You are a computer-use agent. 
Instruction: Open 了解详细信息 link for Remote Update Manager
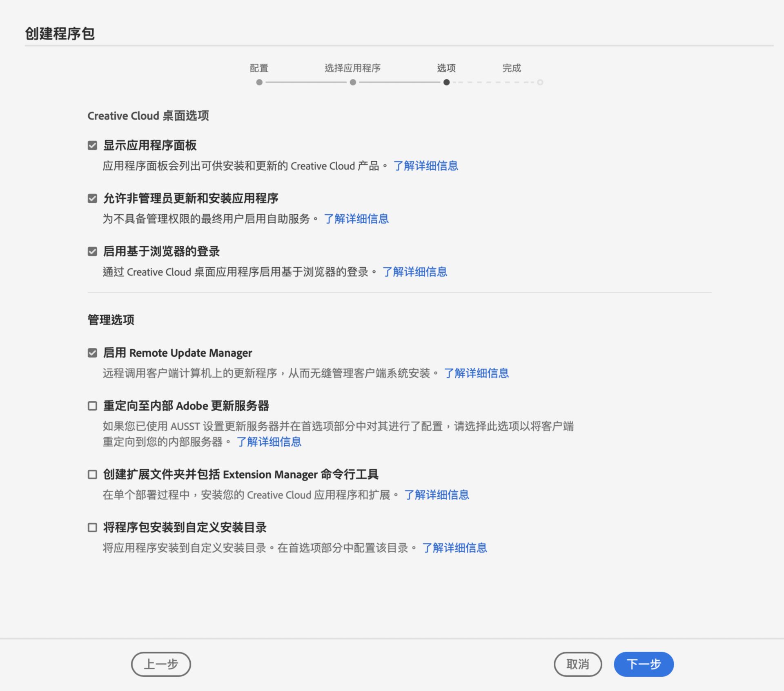pyautogui.click(x=476, y=373)
